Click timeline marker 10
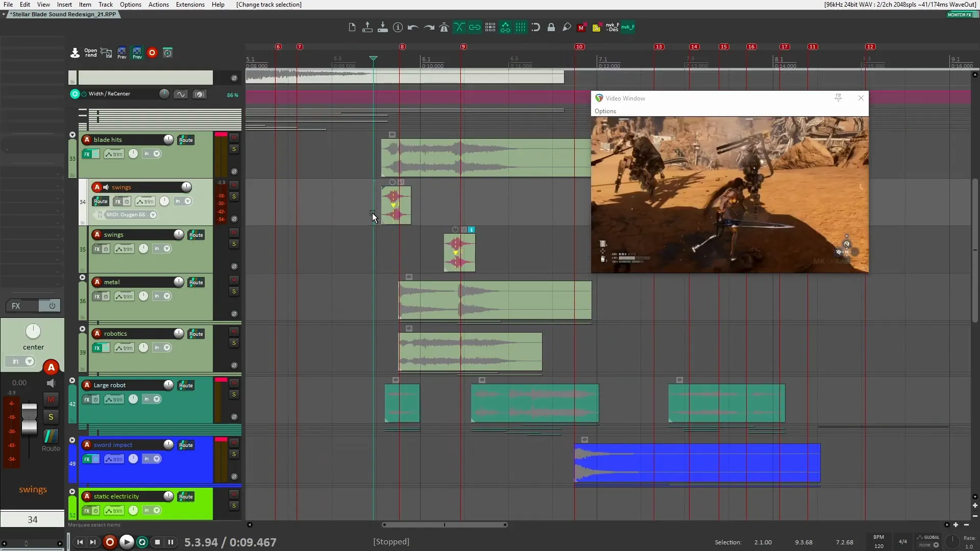 pos(579,47)
